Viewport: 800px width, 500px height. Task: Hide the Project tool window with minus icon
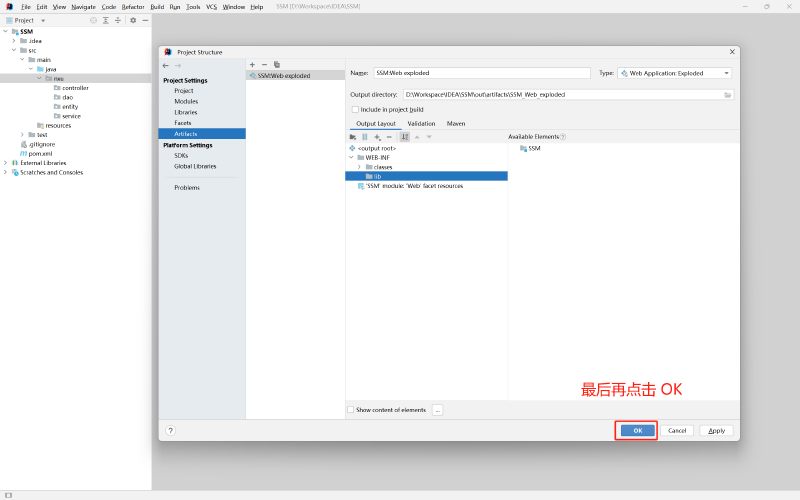click(x=145, y=20)
